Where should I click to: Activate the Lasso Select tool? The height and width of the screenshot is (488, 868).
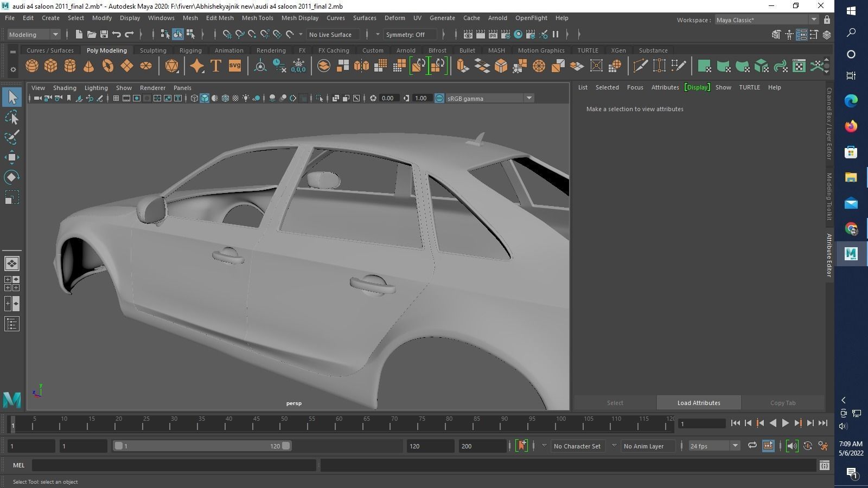(12, 118)
